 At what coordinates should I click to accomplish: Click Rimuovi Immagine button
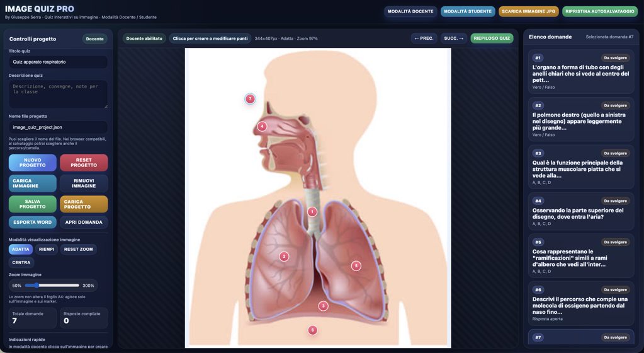point(84,183)
